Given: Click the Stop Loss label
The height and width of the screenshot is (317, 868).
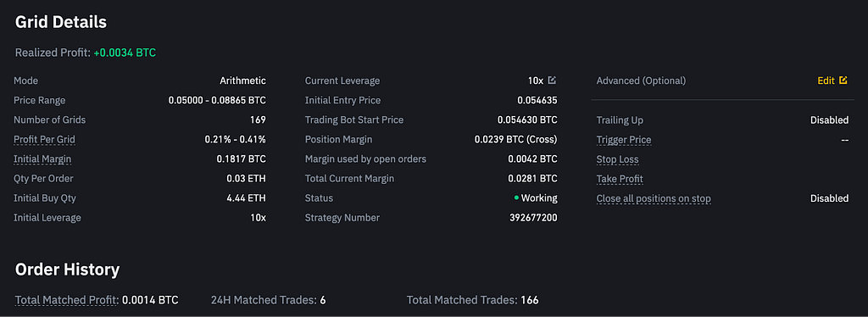Looking at the screenshot, I should tap(618, 160).
